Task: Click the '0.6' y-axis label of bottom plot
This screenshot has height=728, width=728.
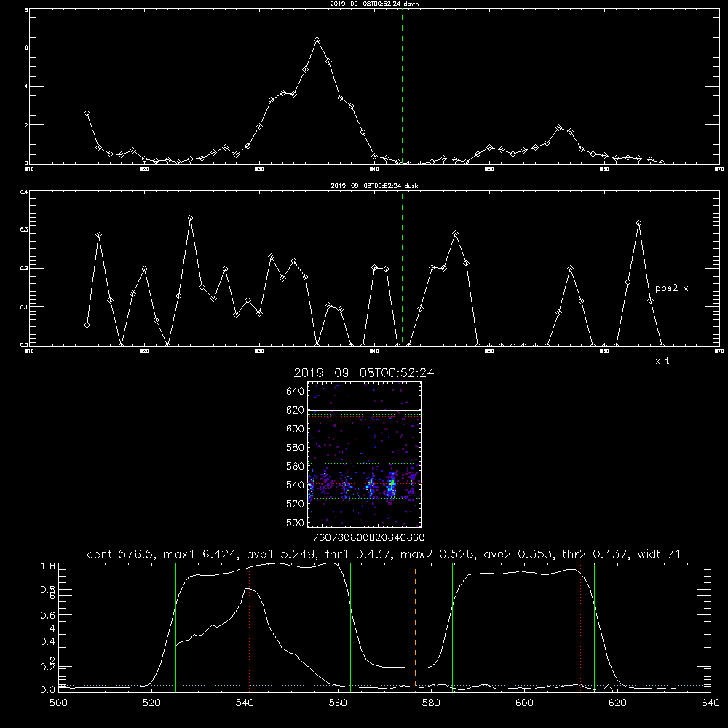Action: [48, 615]
